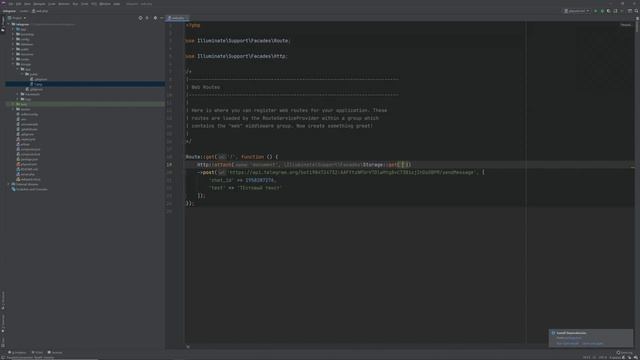
Task: Expand the bootstrap folder
Action: click(x=13, y=34)
